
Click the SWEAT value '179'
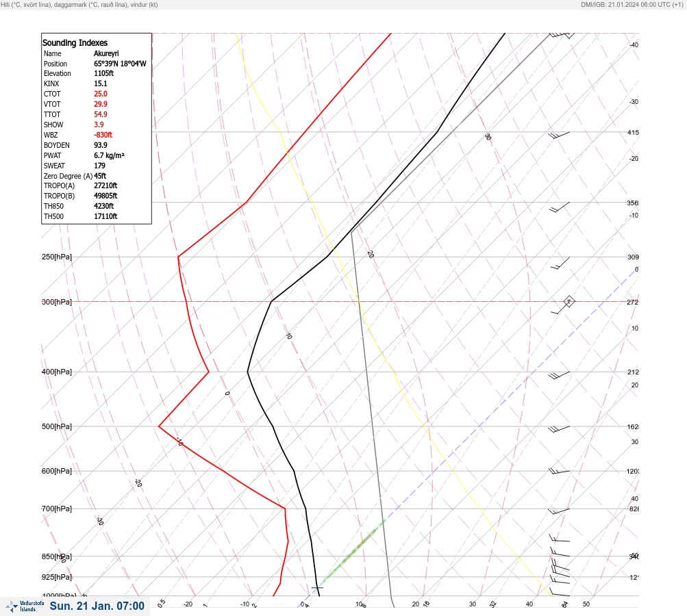(99, 166)
